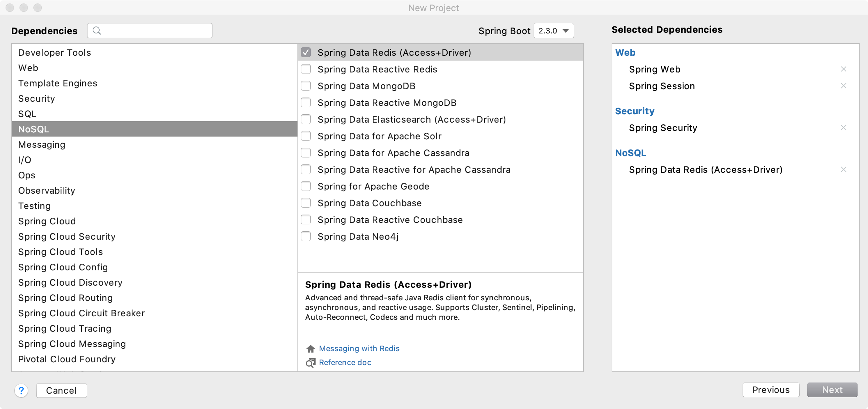Remove Spring Web from selected dependencies
Image resolution: width=868 pixels, height=409 pixels.
coord(843,69)
